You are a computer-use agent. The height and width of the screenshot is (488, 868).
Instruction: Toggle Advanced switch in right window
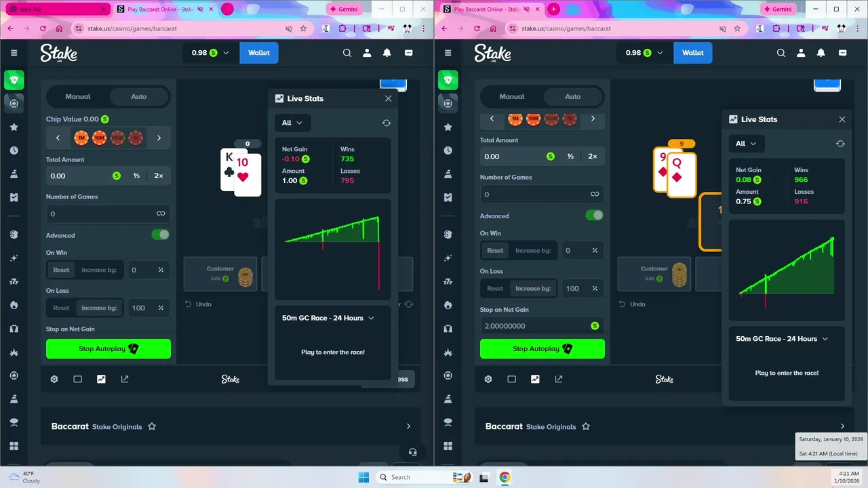coord(595,215)
